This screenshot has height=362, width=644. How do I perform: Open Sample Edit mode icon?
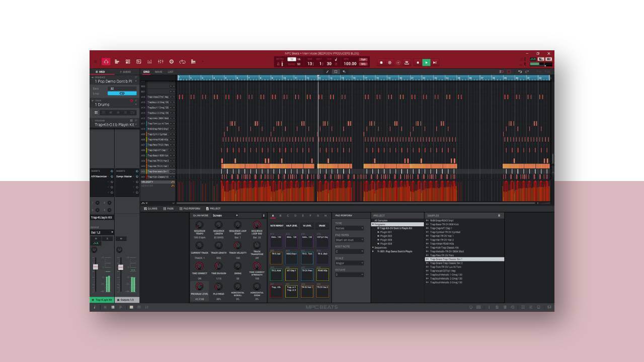pos(139,62)
